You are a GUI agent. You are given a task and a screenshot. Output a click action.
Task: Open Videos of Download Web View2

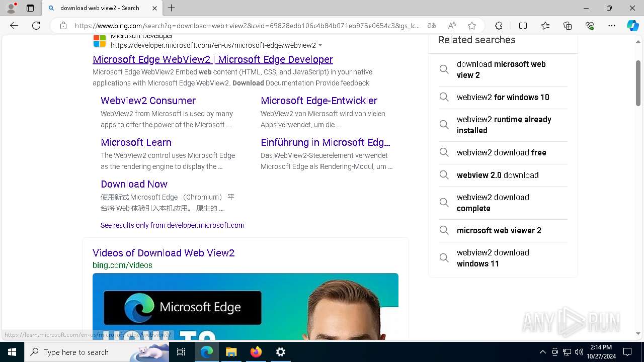pos(164,253)
